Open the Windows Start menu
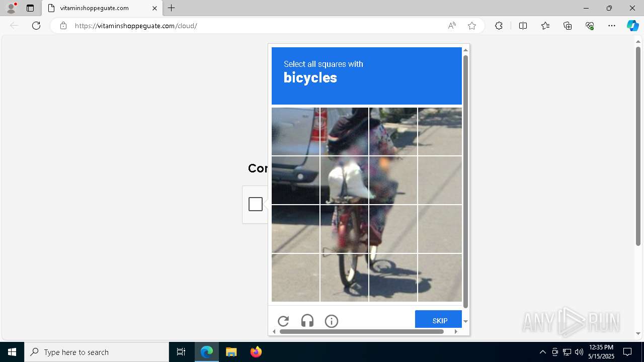Screen dimensions: 644x362 tap(12, 352)
